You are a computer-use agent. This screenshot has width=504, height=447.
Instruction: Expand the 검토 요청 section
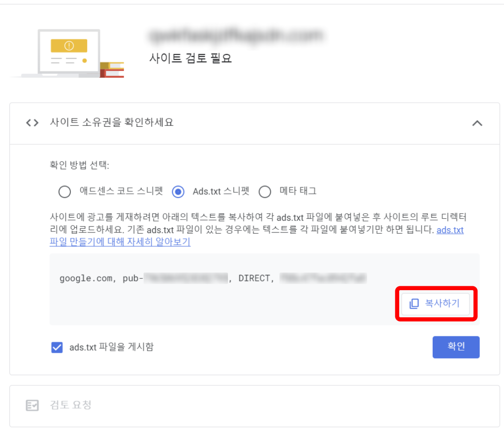(x=254, y=406)
